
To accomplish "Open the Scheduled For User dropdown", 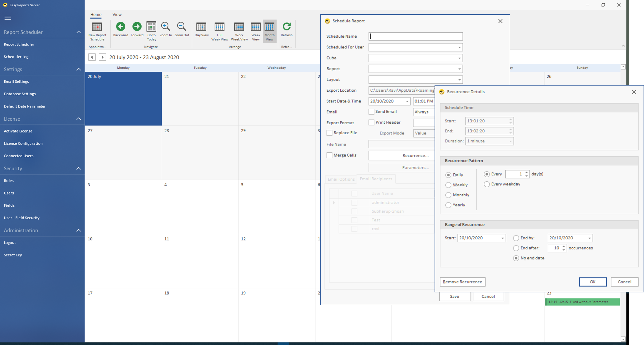I will (x=459, y=47).
